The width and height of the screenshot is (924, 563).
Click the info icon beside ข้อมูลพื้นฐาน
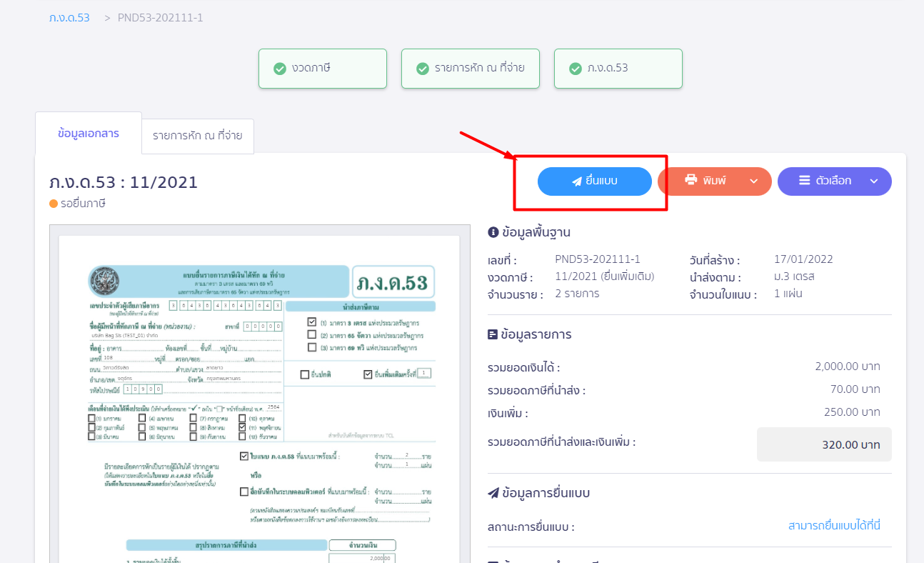(493, 232)
